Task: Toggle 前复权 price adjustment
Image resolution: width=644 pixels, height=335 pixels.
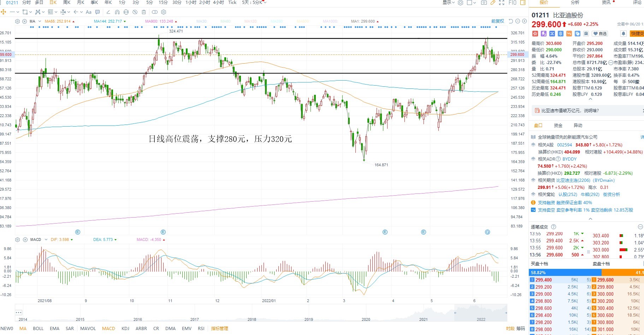Action: [498, 21]
